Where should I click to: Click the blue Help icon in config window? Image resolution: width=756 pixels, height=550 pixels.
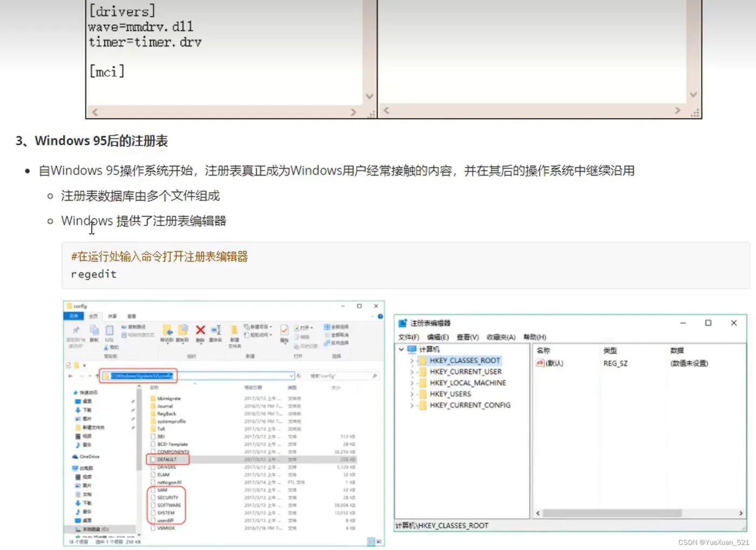(380, 317)
